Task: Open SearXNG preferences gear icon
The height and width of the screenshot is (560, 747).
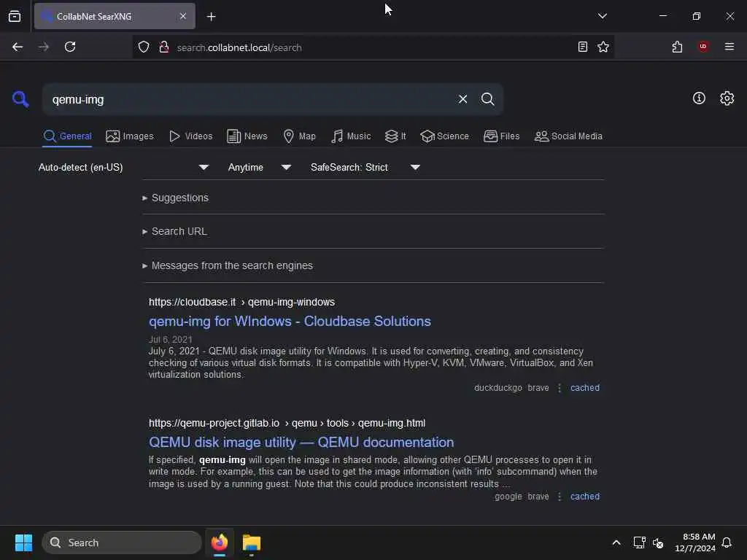Action: pyautogui.click(x=727, y=98)
